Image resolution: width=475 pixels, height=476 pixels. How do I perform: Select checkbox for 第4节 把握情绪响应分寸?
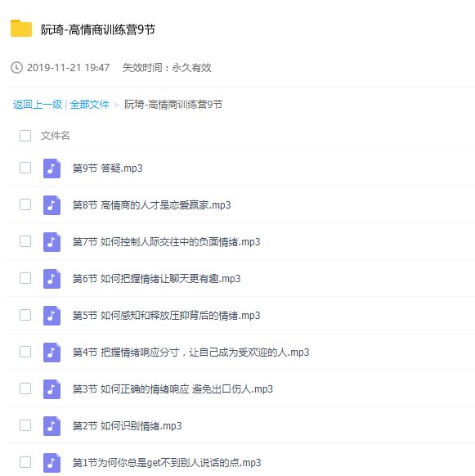tap(25, 352)
